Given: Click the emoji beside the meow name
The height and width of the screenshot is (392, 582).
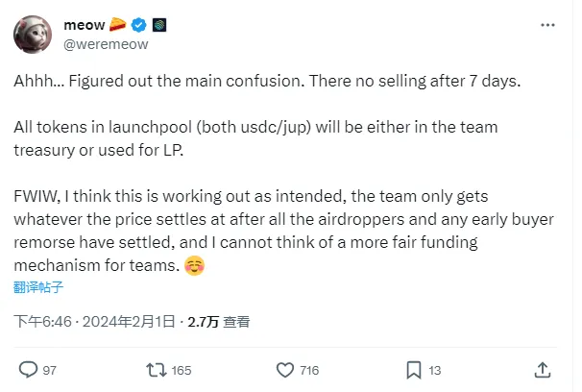Looking at the screenshot, I should 117,24.
